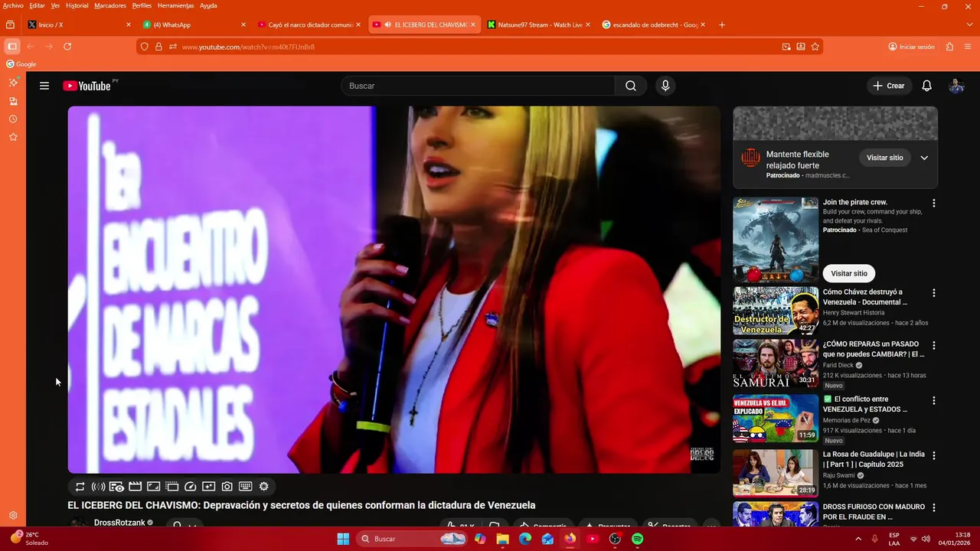Screen dimensions: 980x551
Task: Open the sidebar bookmarks star icon
Action: [x=13, y=137]
